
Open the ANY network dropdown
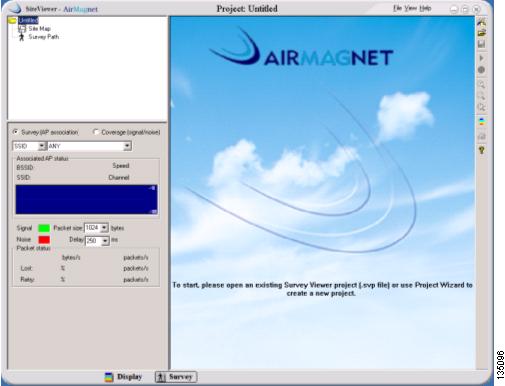127,146
